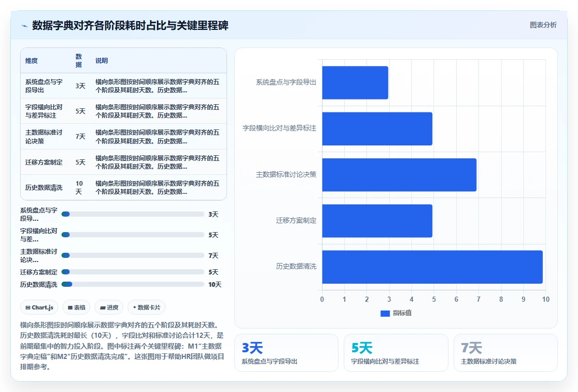Click the description cell of the 系统盘点与字段导出 table row
Screen dimensions: 578x392
(x=158, y=86)
